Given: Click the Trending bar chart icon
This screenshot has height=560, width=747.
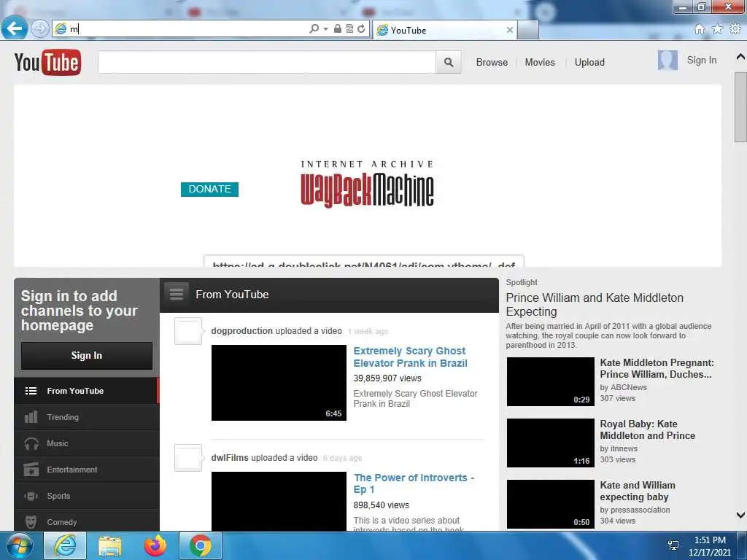Looking at the screenshot, I should pos(31,417).
